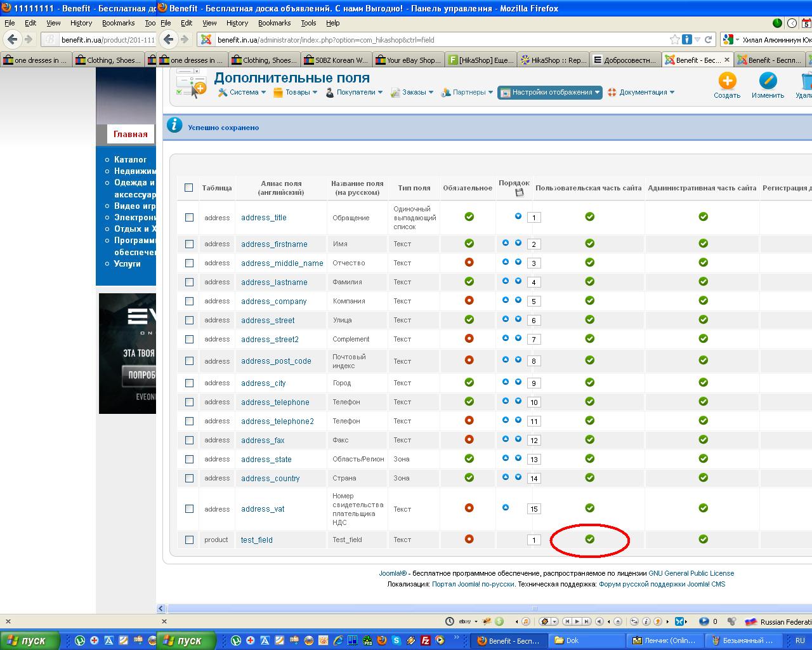Check the select-all checkbox in table header
Viewport: 812px width, 650px height.
click(188, 187)
